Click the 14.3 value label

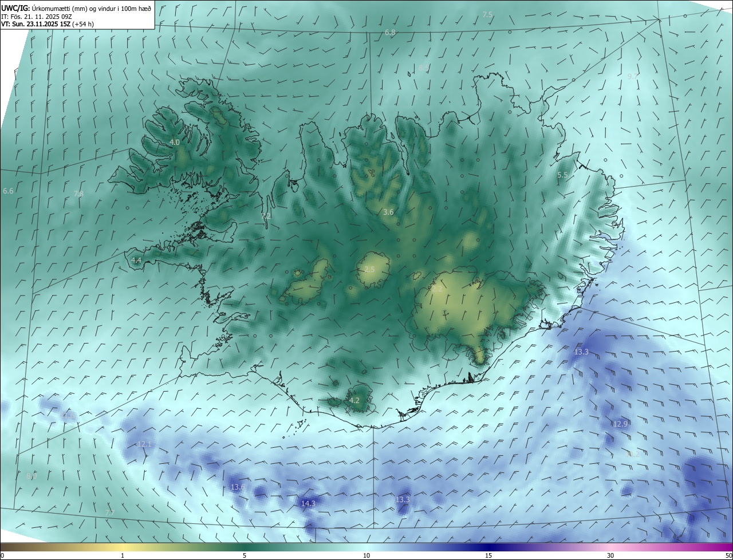click(308, 504)
